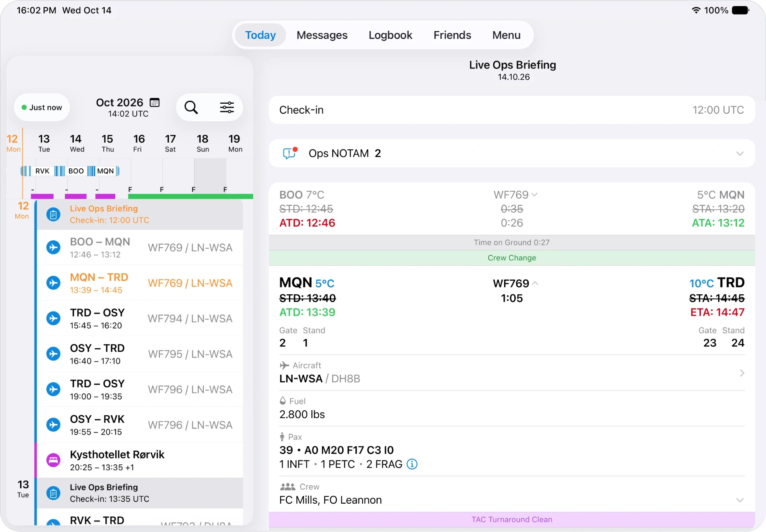Tap the plane icon of MQN – TRD flight
This screenshot has width=766, height=532.
pyautogui.click(x=53, y=283)
